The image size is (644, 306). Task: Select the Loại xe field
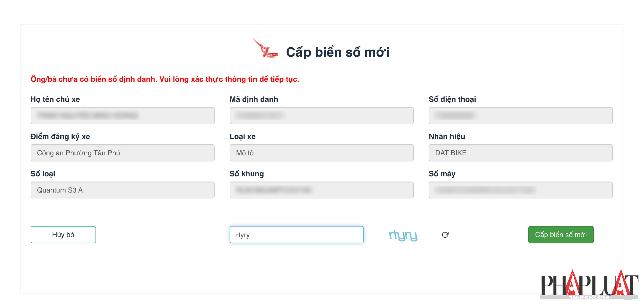[321, 153]
